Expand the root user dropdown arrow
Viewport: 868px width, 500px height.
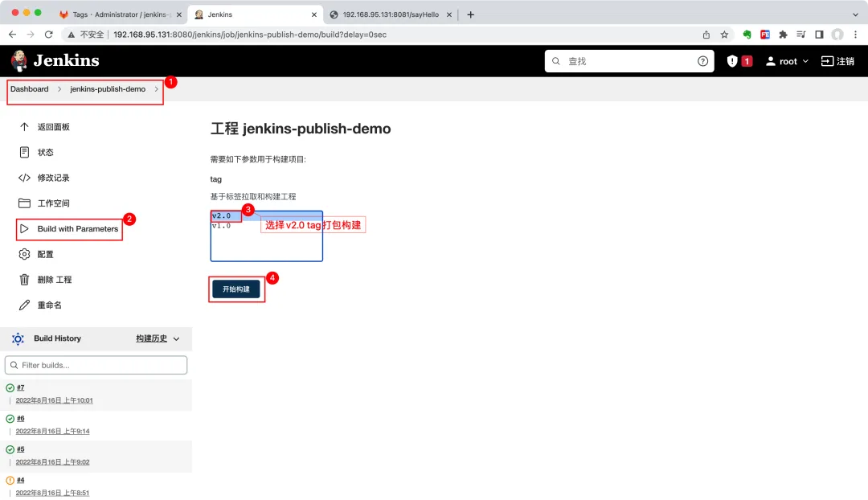click(805, 61)
